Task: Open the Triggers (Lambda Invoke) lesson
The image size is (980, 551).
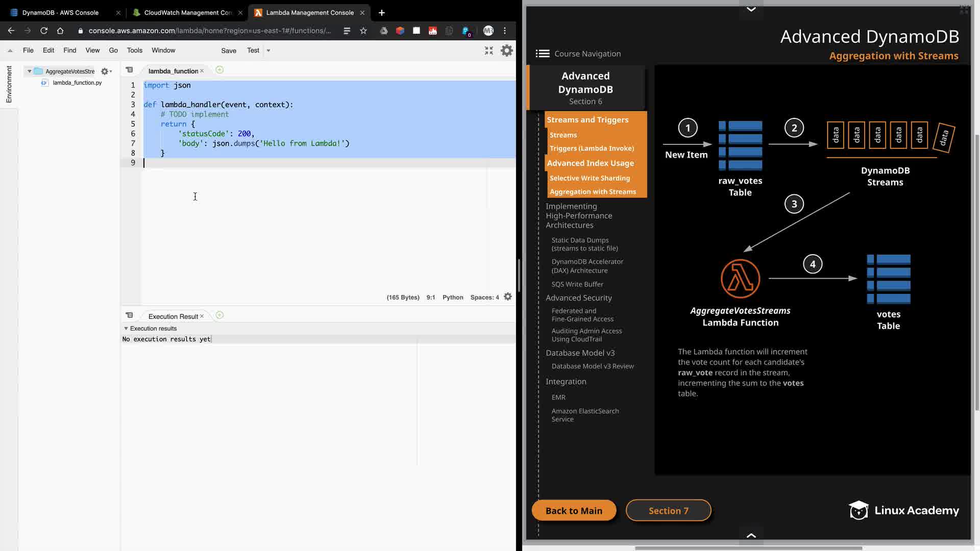Action: tap(592, 148)
